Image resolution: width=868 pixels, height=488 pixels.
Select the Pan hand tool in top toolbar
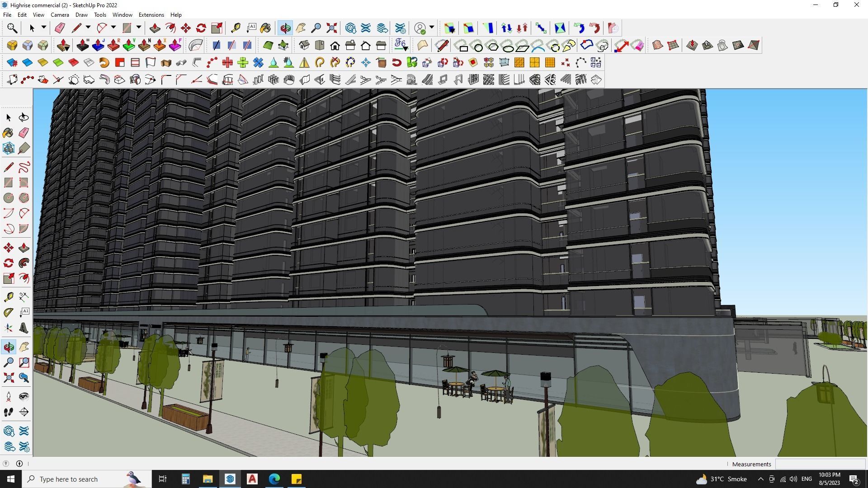[301, 28]
